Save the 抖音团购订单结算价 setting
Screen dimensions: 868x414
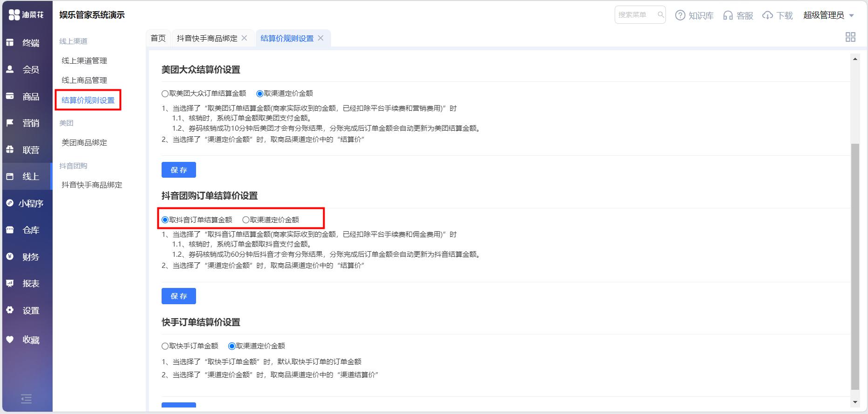coord(179,296)
